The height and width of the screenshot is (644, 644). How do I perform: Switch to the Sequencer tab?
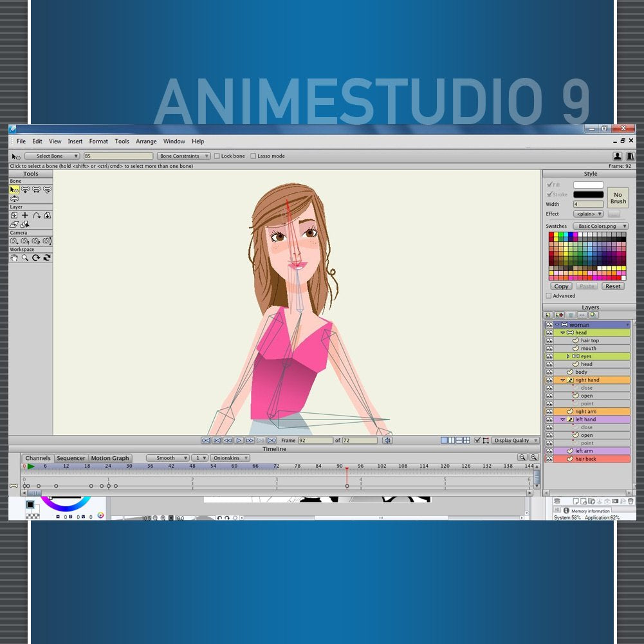[x=71, y=458]
